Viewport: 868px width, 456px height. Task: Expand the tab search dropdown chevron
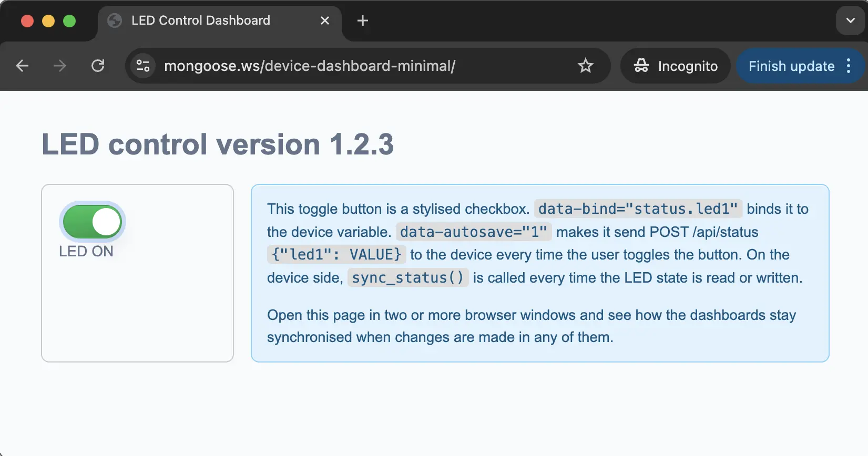click(x=850, y=20)
